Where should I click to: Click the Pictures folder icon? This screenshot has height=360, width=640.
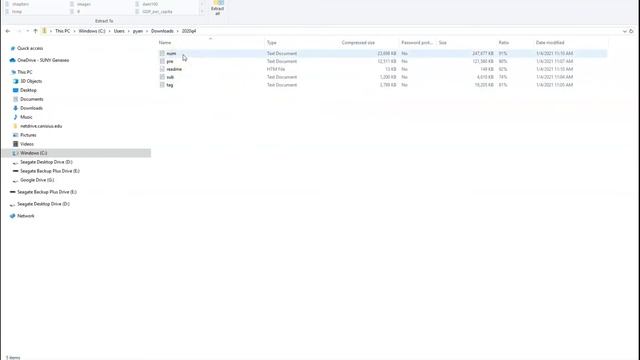[16, 135]
